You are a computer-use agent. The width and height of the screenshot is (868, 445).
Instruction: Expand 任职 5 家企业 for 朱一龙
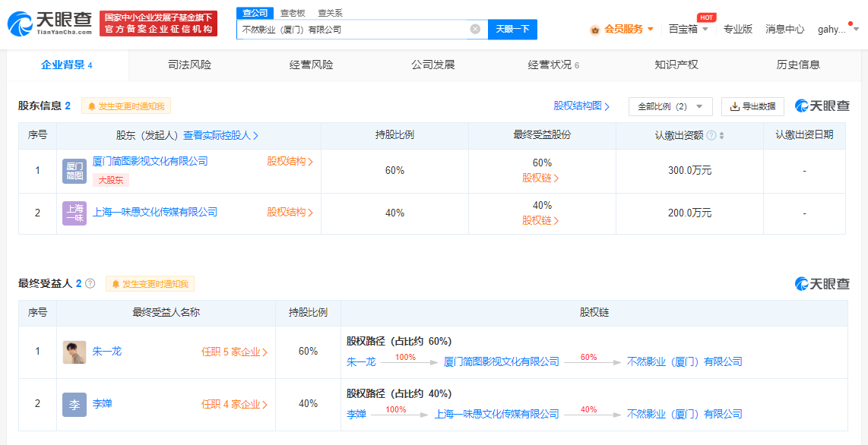tap(235, 352)
